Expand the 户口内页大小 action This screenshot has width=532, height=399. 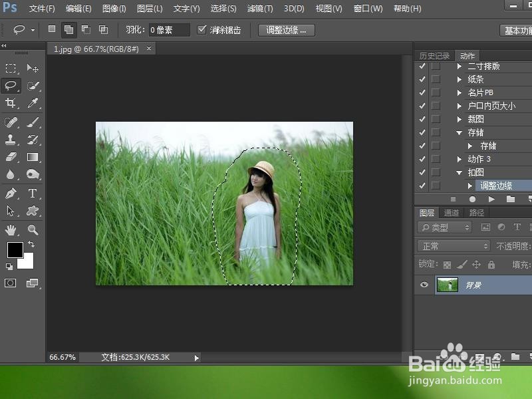pyautogui.click(x=459, y=106)
